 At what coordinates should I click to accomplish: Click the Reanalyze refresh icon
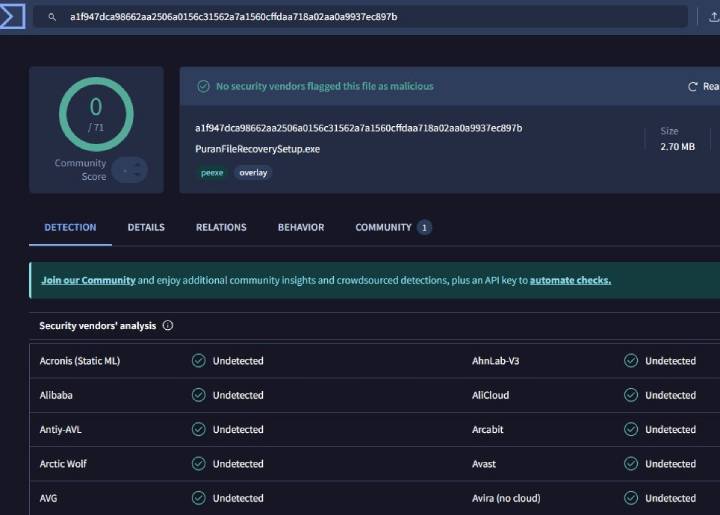click(x=692, y=87)
